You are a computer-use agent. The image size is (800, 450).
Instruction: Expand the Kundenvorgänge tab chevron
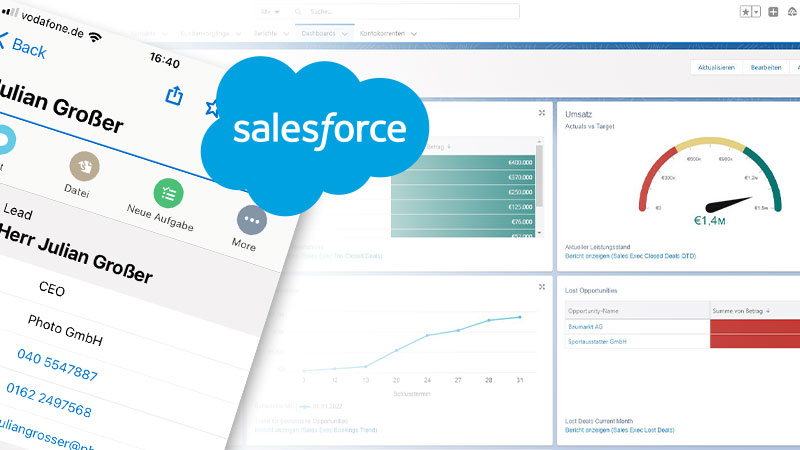(x=238, y=34)
